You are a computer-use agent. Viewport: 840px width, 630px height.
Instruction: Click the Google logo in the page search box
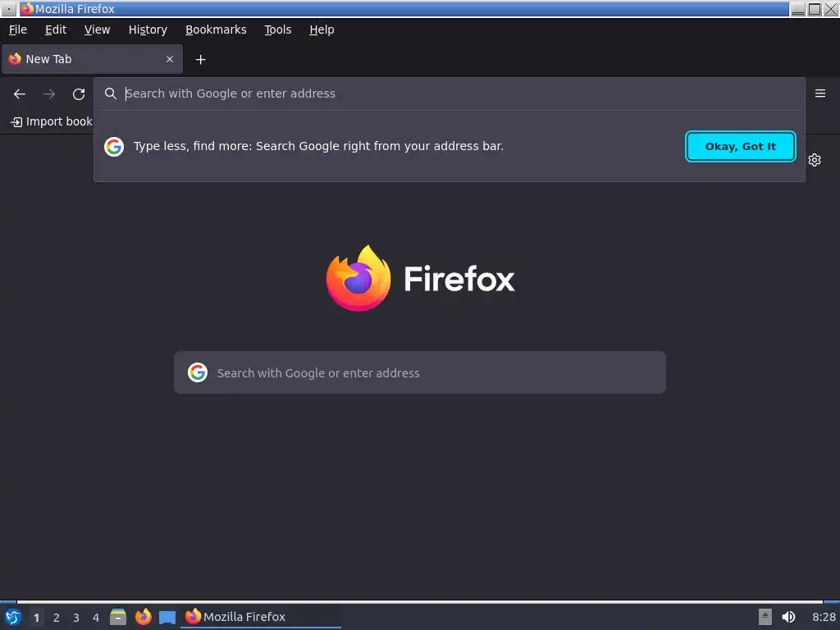point(198,372)
